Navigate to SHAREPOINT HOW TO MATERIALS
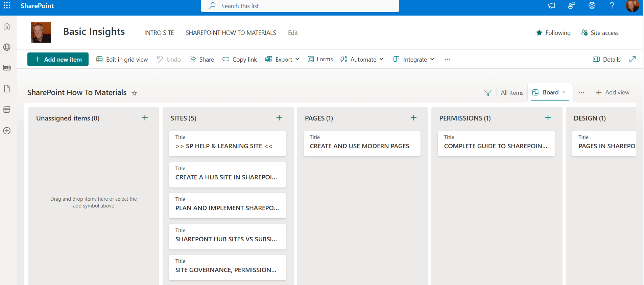Image resolution: width=644 pixels, height=285 pixels. (x=231, y=33)
